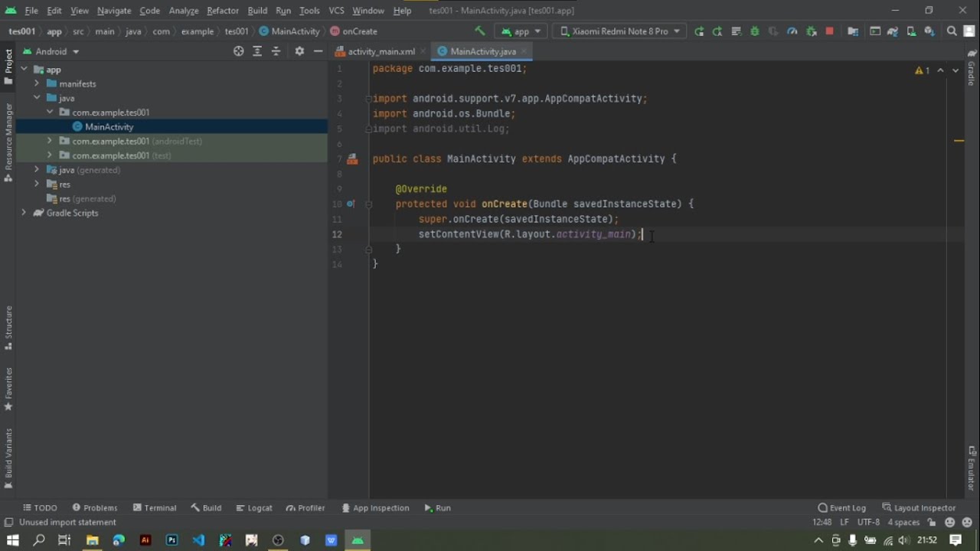Viewport: 980px width, 551px height.
Task: Collapse the app module tree node
Action: click(24, 69)
